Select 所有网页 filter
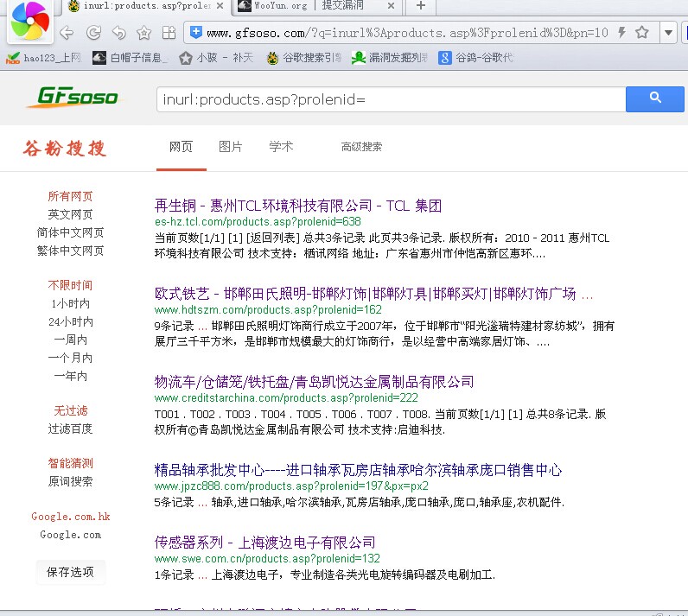This screenshot has height=616, width=688. pyautogui.click(x=70, y=196)
